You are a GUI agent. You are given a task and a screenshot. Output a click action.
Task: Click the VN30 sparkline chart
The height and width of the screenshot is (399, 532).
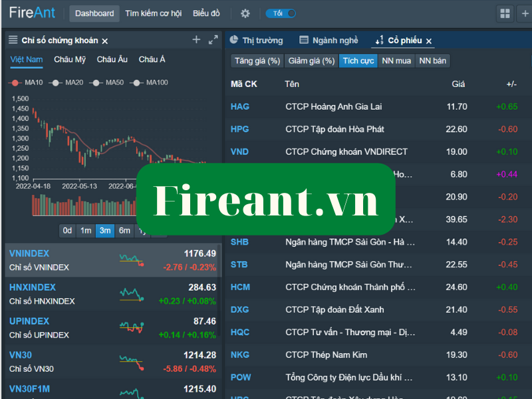[132, 362]
